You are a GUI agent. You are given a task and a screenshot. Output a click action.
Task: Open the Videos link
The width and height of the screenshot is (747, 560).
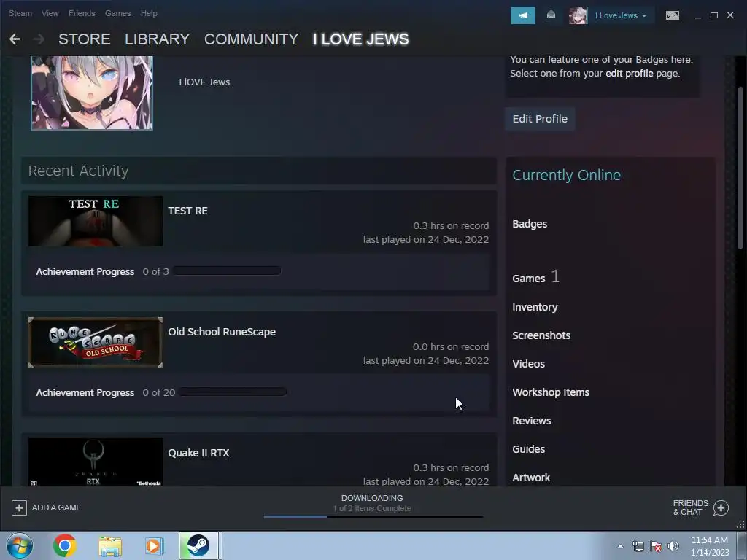528,364
